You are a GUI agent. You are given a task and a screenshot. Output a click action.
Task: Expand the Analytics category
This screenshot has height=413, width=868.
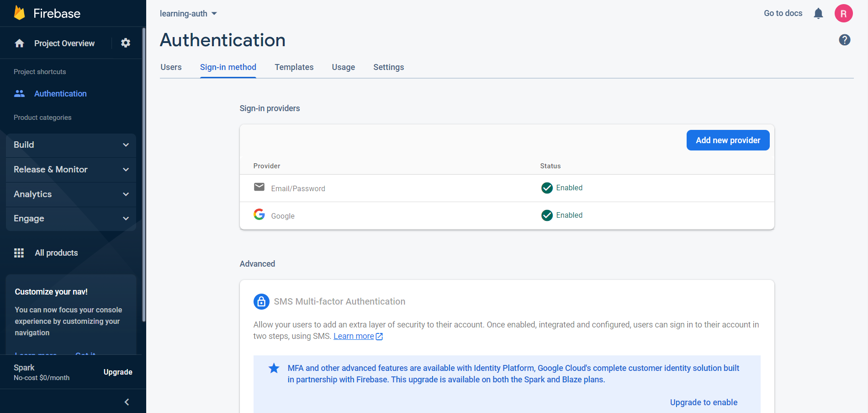tap(71, 194)
